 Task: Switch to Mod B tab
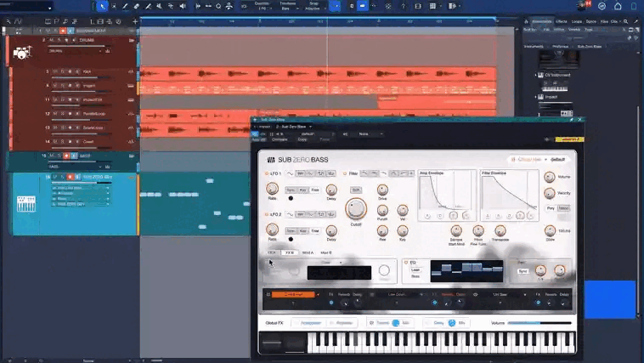pos(326,252)
